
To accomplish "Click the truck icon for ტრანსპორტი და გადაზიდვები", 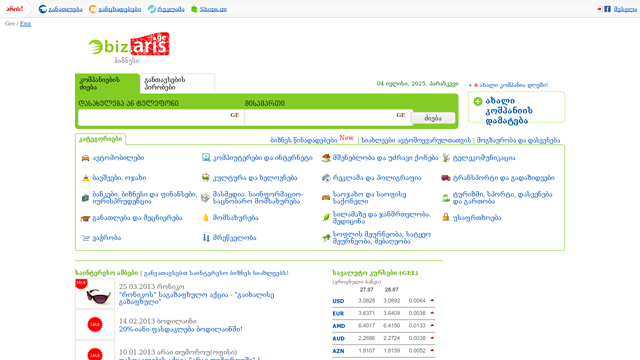I will coord(446,178).
